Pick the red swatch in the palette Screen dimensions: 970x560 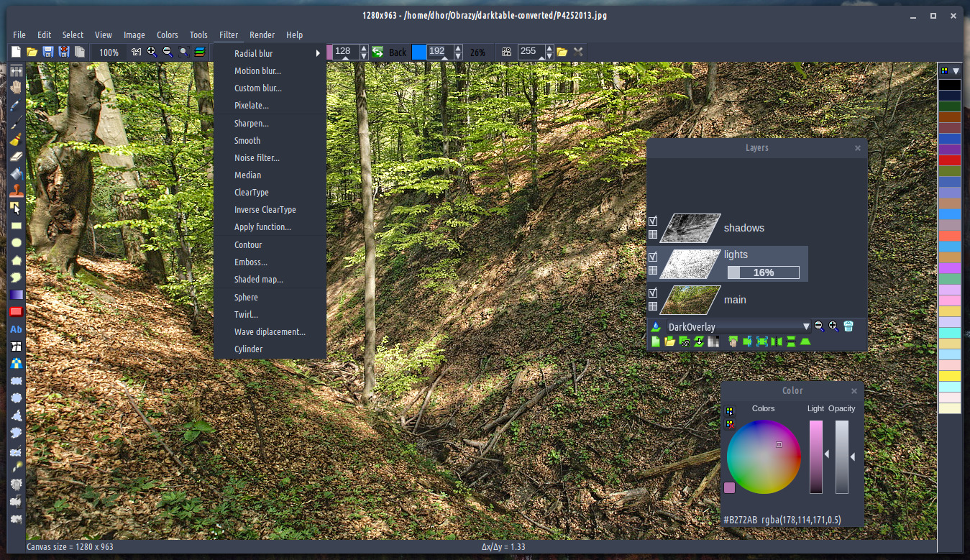(x=950, y=160)
